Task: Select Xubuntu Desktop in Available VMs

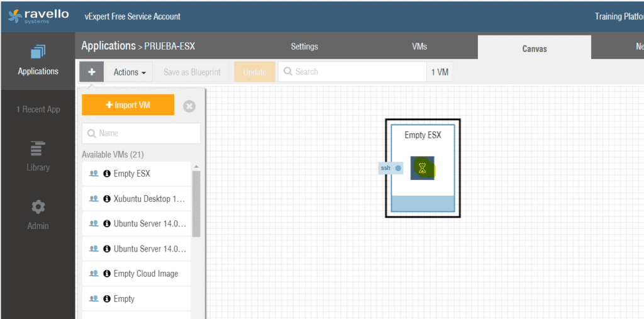Action: pyautogui.click(x=136, y=199)
